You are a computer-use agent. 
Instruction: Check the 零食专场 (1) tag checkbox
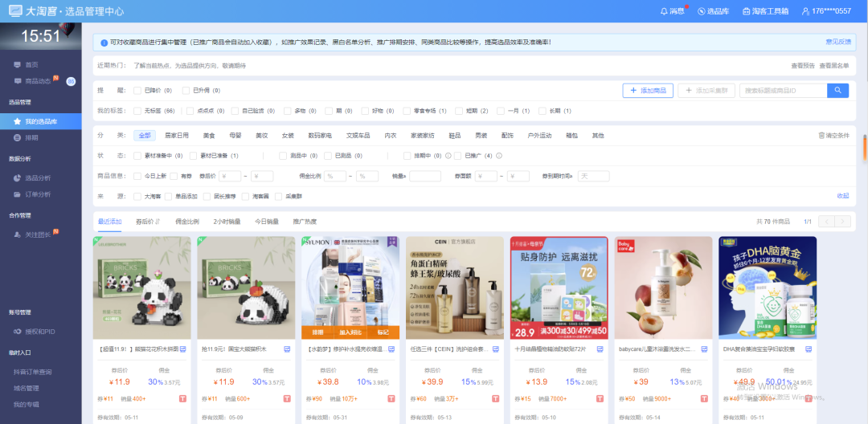point(407,111)
